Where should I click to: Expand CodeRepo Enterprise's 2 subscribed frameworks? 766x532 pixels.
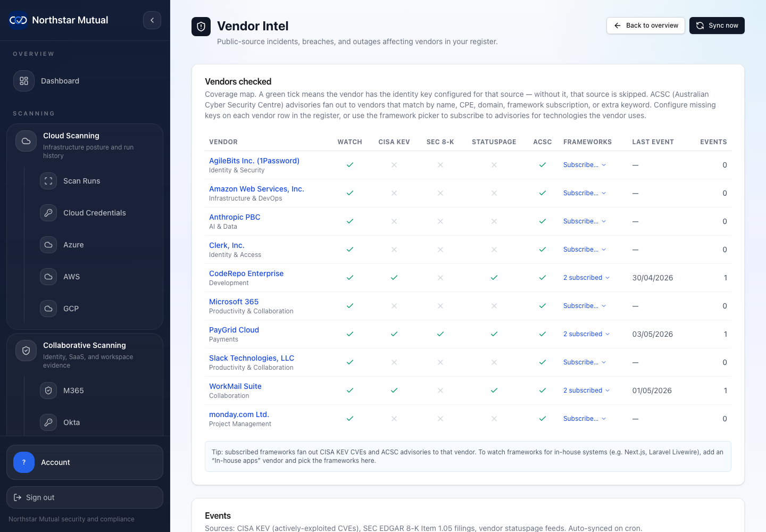587,278
